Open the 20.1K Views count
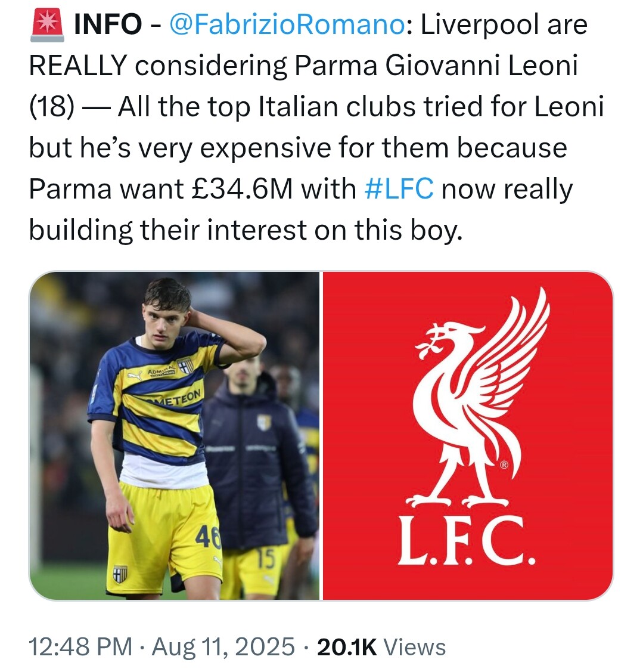 [381, 647]
